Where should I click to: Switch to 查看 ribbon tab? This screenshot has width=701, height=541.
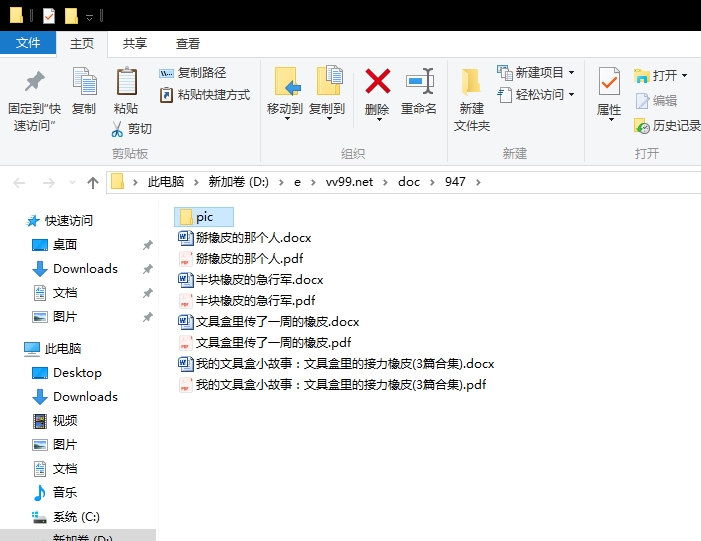pos(188,44)
